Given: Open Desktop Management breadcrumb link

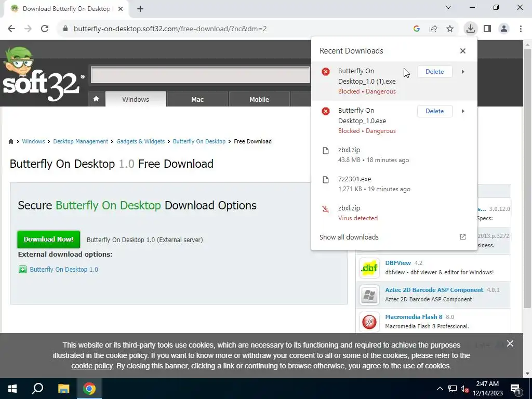Looking at the screenshot, I should [81, 141].
